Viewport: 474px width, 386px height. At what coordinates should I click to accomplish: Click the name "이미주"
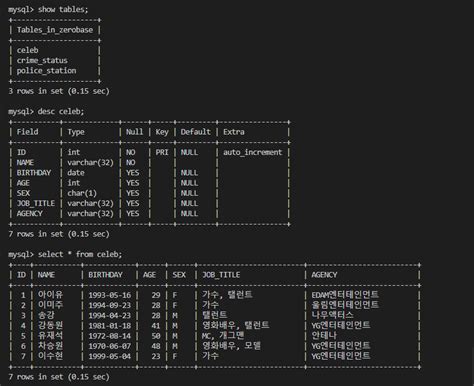tap(50, 305)
